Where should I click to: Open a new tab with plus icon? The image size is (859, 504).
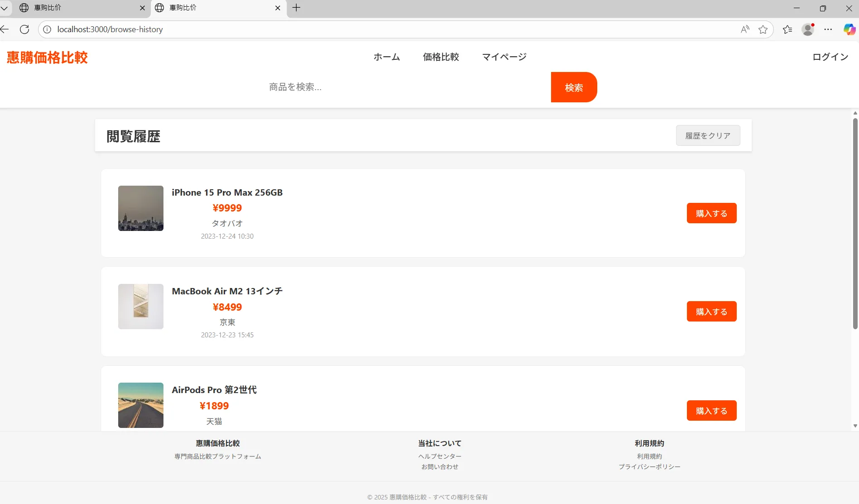[x=296, y=8]
